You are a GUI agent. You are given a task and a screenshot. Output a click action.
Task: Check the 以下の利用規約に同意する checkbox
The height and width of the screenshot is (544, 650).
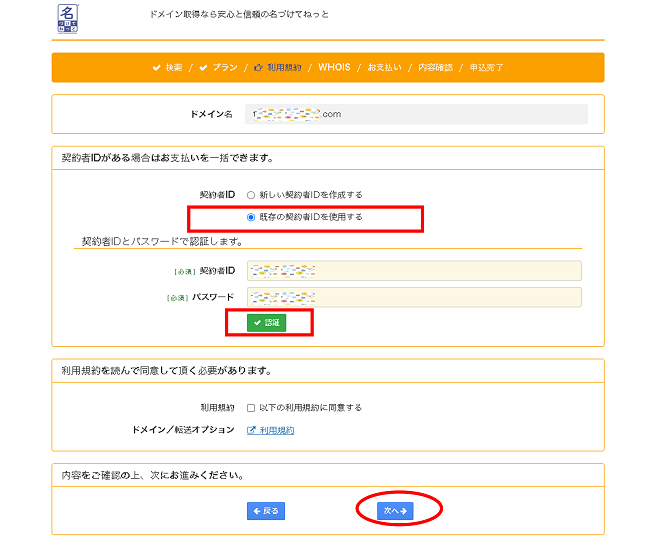point(251,408)
